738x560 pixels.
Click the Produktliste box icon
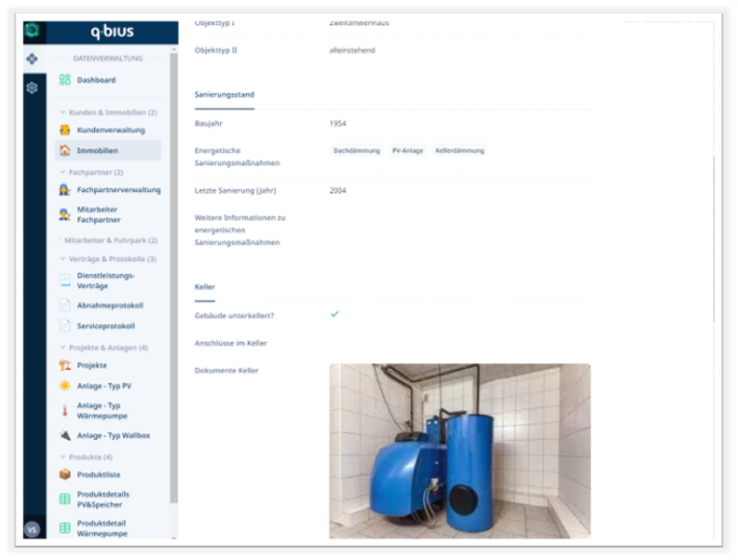[x=64, y=475]
